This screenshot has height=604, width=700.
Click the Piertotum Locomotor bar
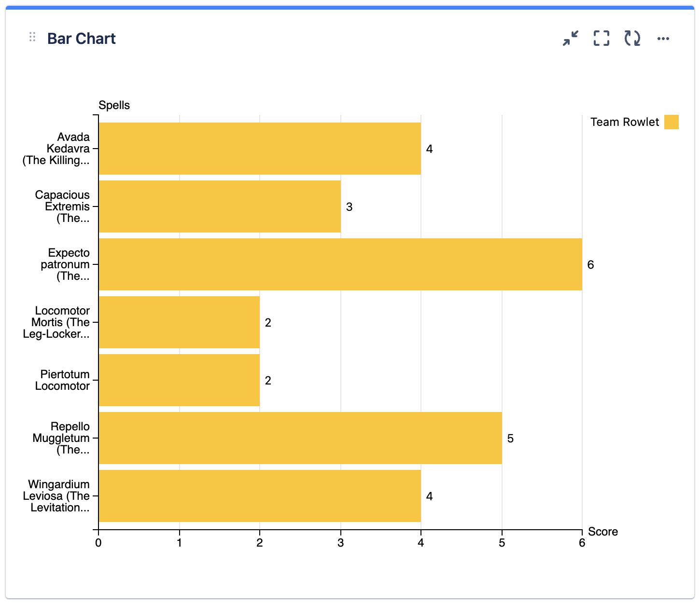[179, 380]
